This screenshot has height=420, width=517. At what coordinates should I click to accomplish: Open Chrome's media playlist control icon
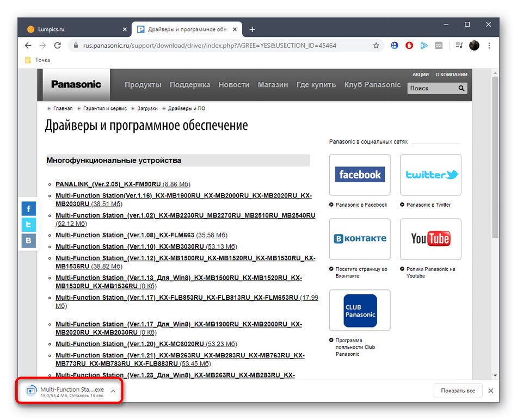[x=458, y=46]
